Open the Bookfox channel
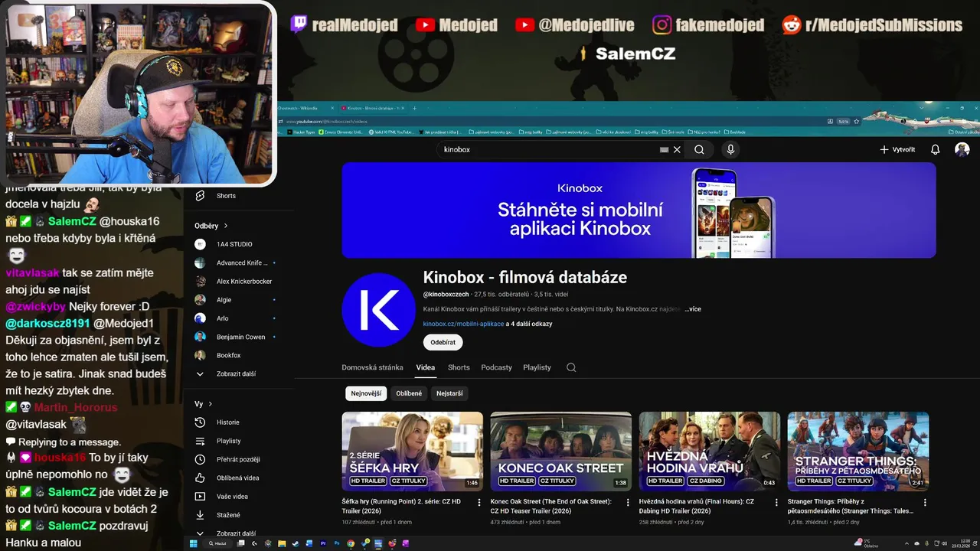This screenshot has height=551, width=980. (229, 355)
